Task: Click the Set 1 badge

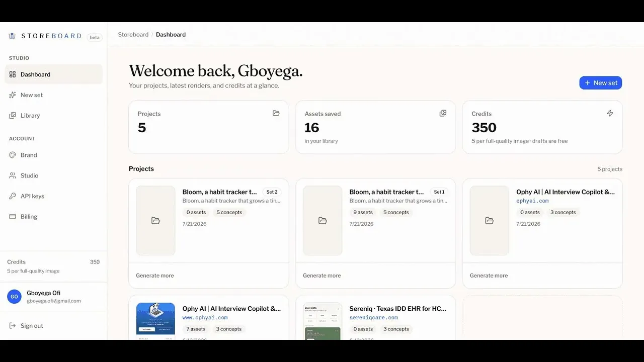Action: click(439, 192)
